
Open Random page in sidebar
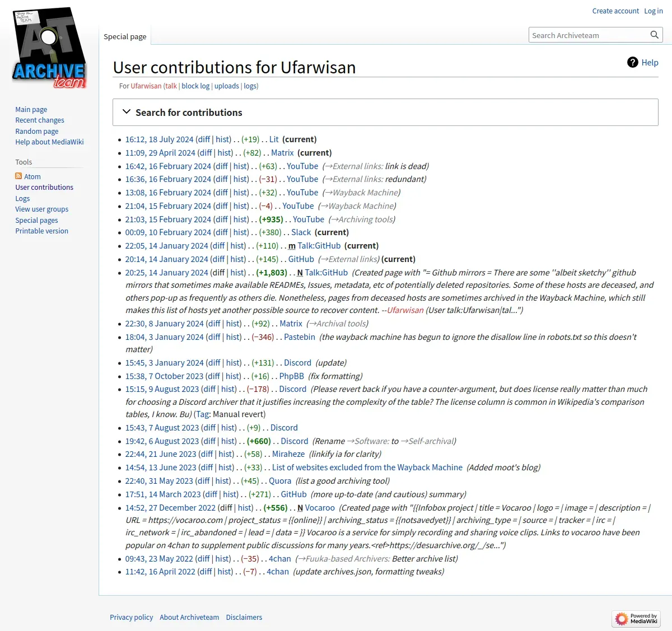[x=37, y=131]
